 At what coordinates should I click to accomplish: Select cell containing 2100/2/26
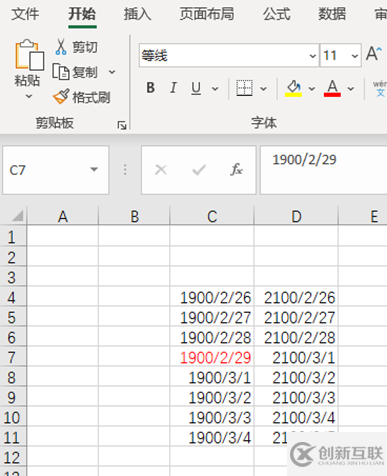pos(296,297)
